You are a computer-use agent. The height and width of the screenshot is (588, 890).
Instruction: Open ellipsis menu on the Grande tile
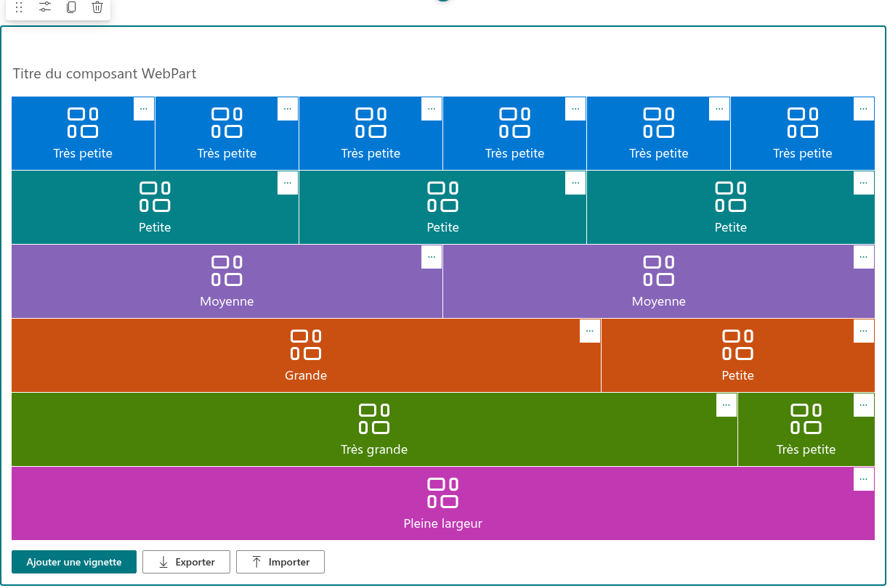coord(590,331)
